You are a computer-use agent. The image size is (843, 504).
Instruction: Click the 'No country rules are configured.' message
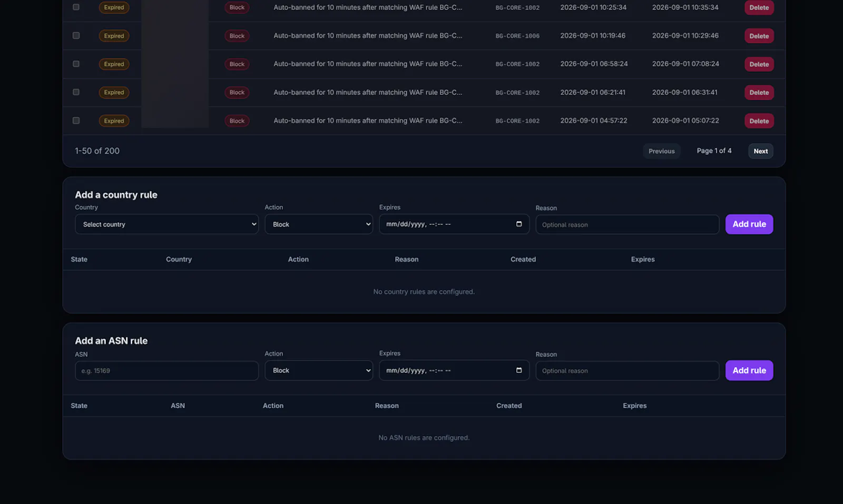[424, 292]
